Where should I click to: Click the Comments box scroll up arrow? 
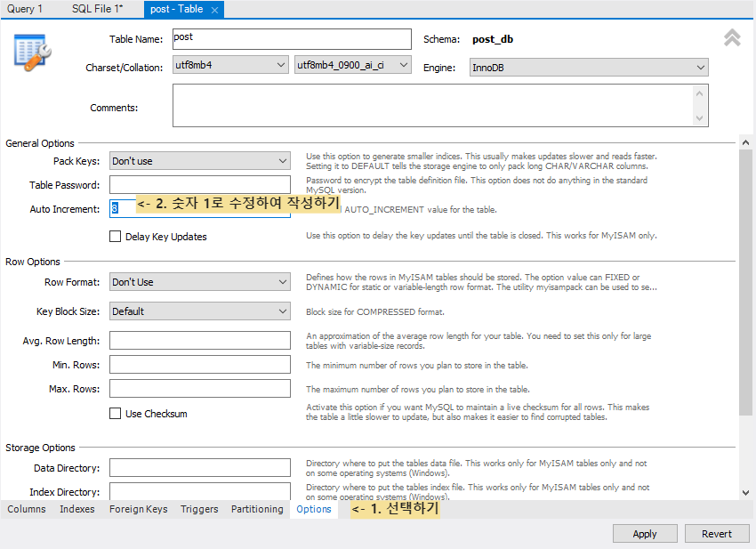coord(699,93)
